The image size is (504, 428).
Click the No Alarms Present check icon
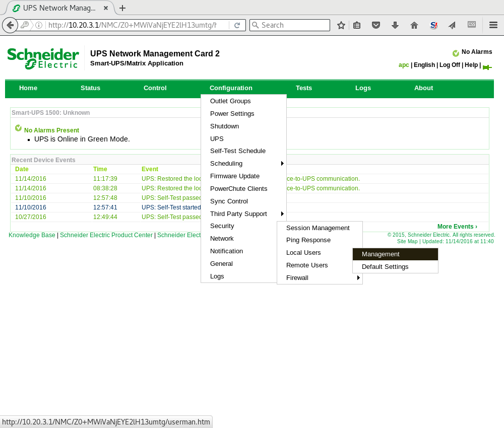click(18, 128)
